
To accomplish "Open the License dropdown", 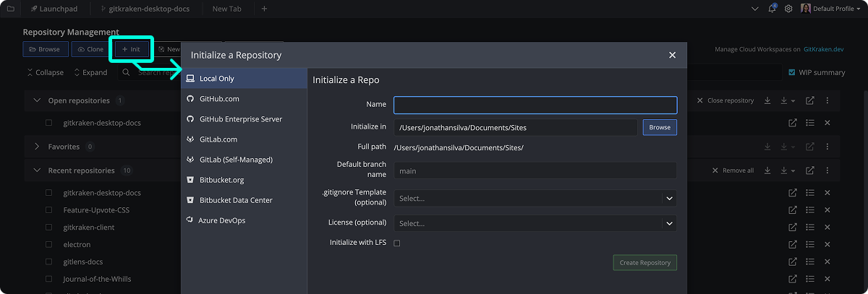I will tap(535, 223).
